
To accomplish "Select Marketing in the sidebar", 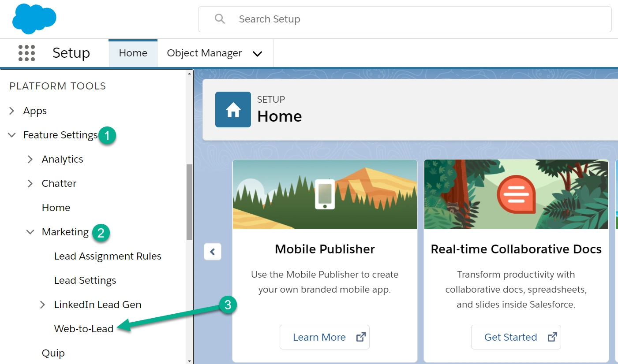I will click(x=65, y=232).
